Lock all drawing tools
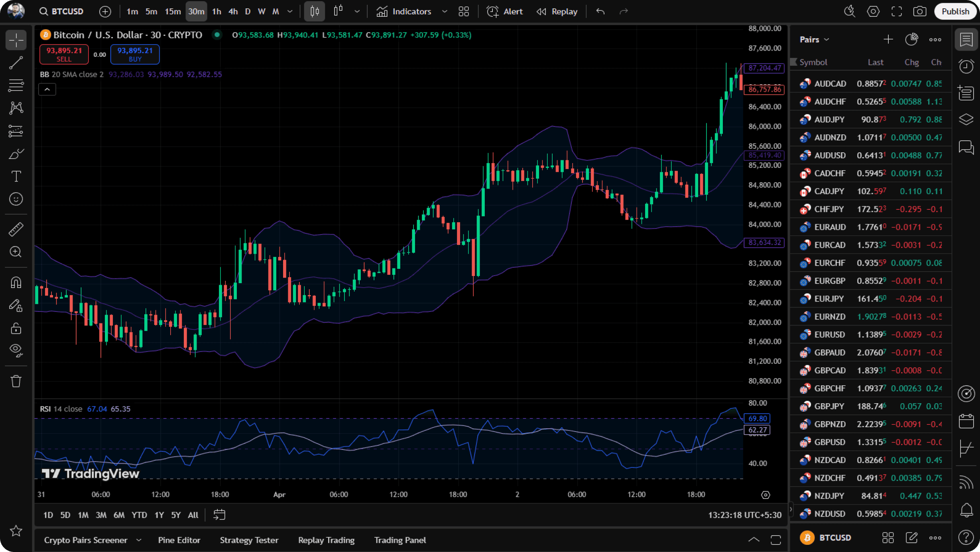This screenshot has width=980, height=552. 16,328
